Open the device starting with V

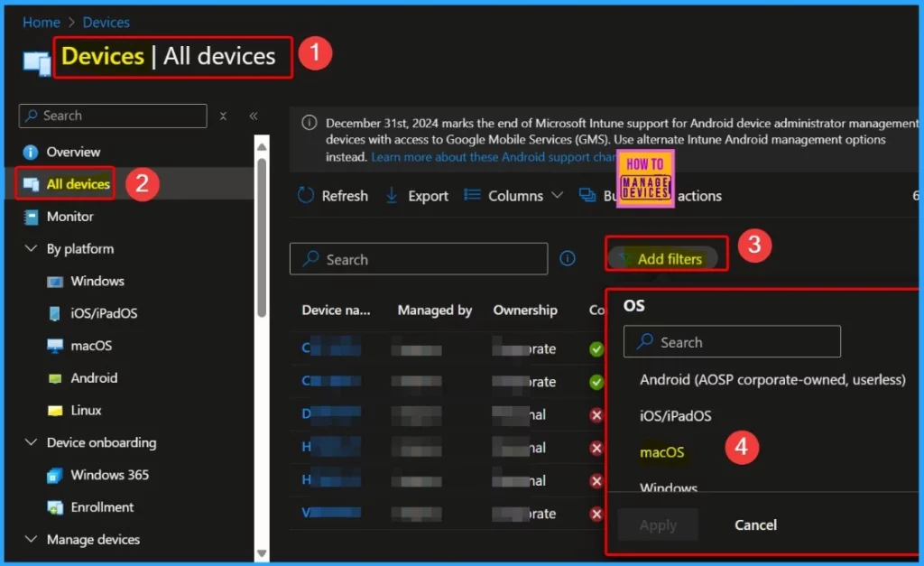(331, 513)
